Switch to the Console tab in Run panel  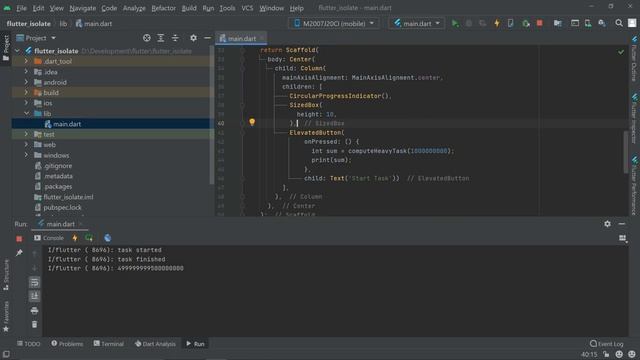coord(49,238)
